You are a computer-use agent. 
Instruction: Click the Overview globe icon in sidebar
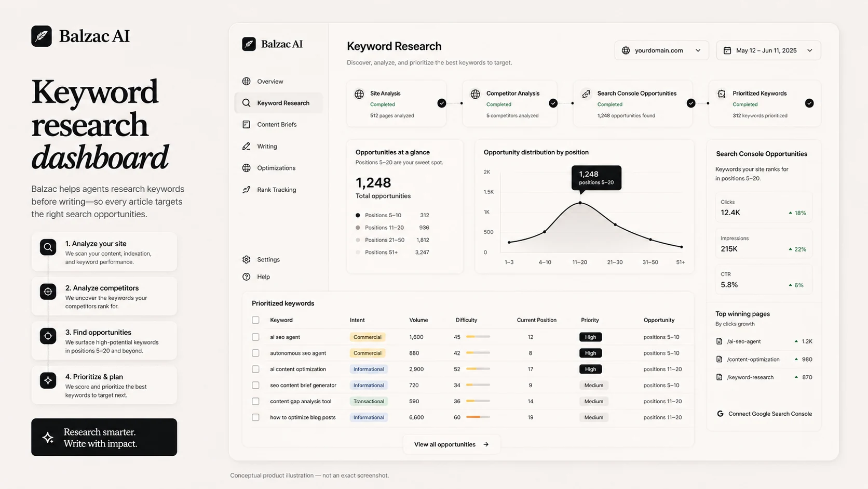point(247,81)
